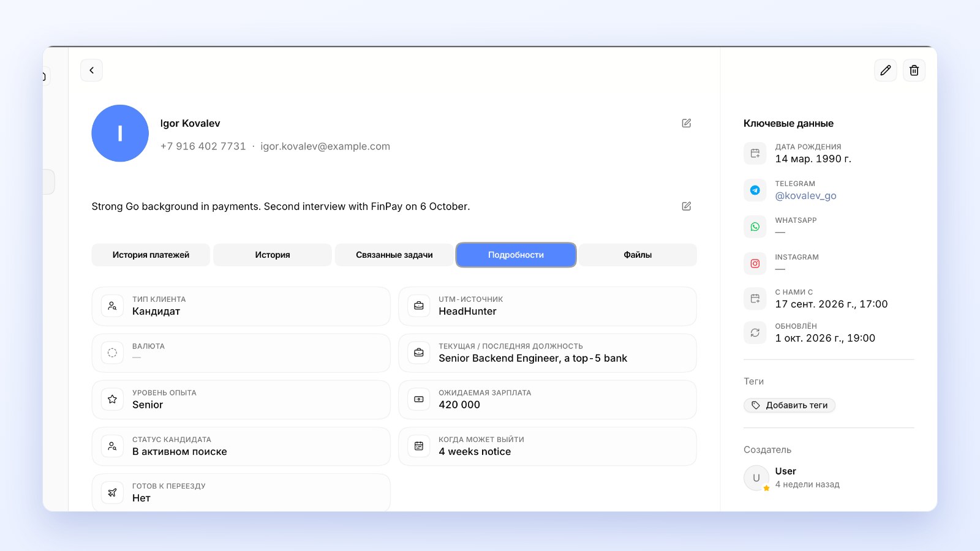The image size is (980, 551).
Task: Click the creator name User
Action: [x=786, y=471]
